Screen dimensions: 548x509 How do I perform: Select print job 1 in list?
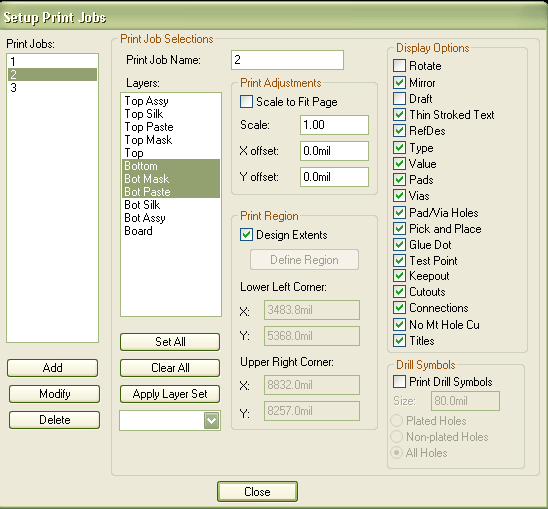coord(52,62)
